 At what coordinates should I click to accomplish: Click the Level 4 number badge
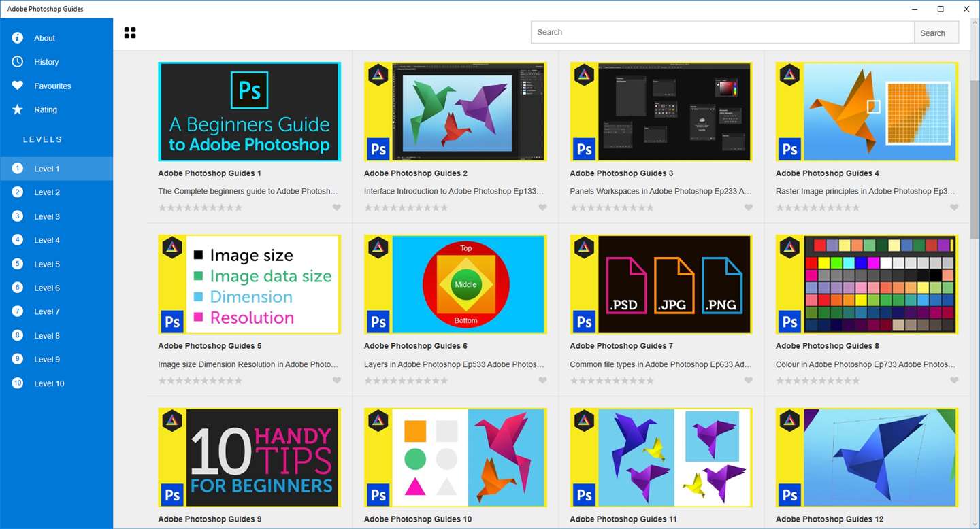pyautogui.click(x=18, y=240)
